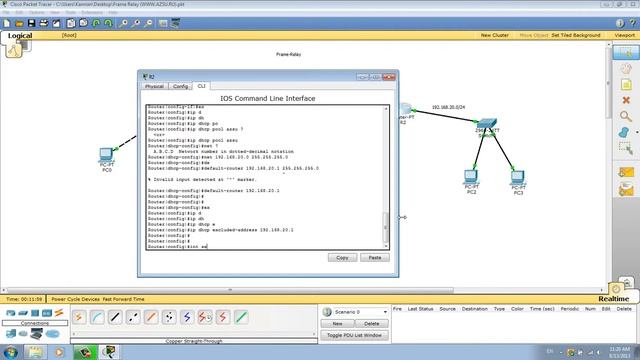
Task: Open the Drawing Palette toolbar icon
Action: click(163, 23)
